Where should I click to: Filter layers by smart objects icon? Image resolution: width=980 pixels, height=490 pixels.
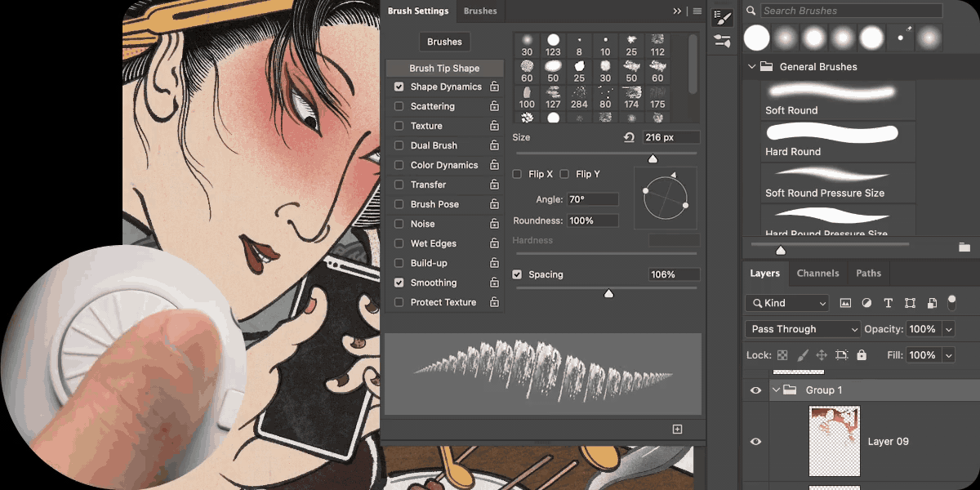pos(932,303)
